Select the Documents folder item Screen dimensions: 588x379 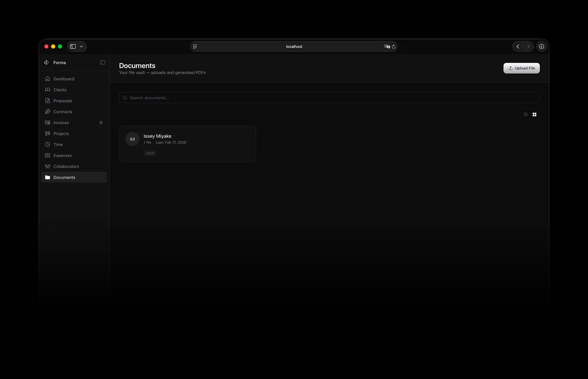[x=64, y=178]
